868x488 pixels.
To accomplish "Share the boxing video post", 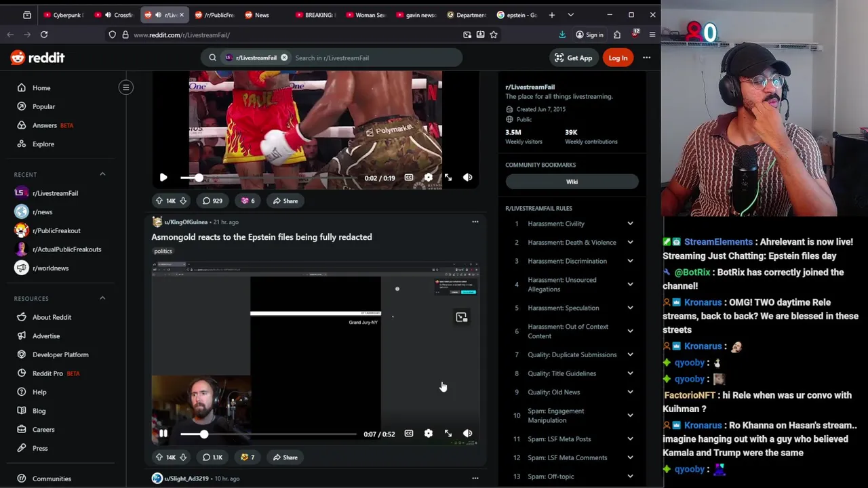I will 285,201.
